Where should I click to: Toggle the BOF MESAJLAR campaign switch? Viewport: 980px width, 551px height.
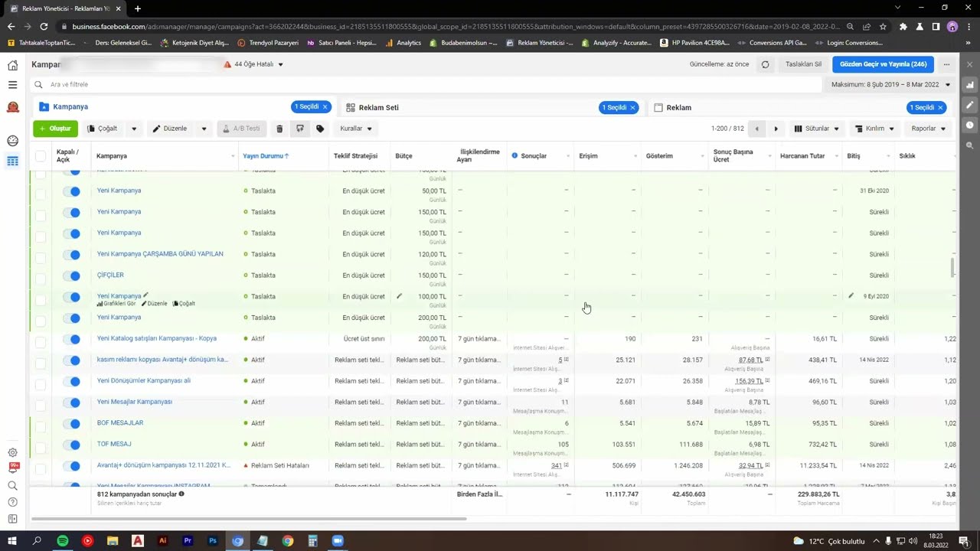click(72, 423)
